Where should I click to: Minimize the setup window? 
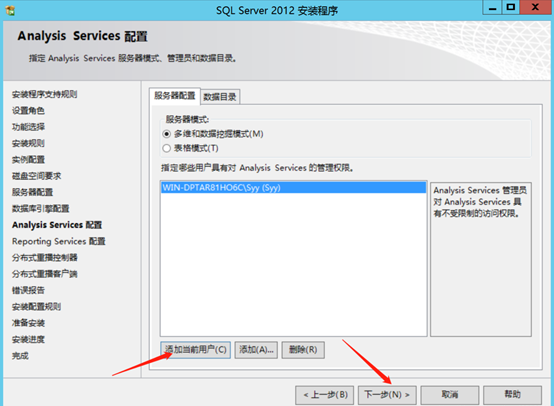(x=493, y=8)
